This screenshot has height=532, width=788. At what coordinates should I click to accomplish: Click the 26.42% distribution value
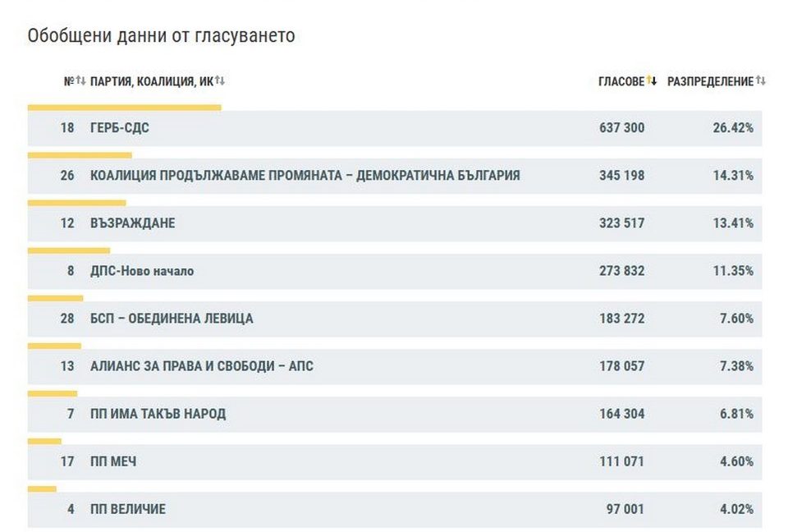732,128
